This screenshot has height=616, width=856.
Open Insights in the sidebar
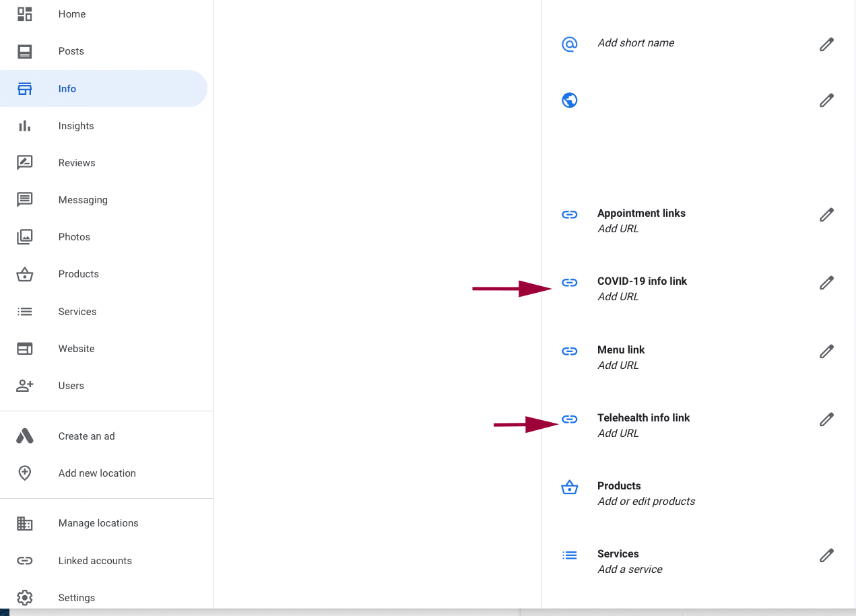click(75, 126)
